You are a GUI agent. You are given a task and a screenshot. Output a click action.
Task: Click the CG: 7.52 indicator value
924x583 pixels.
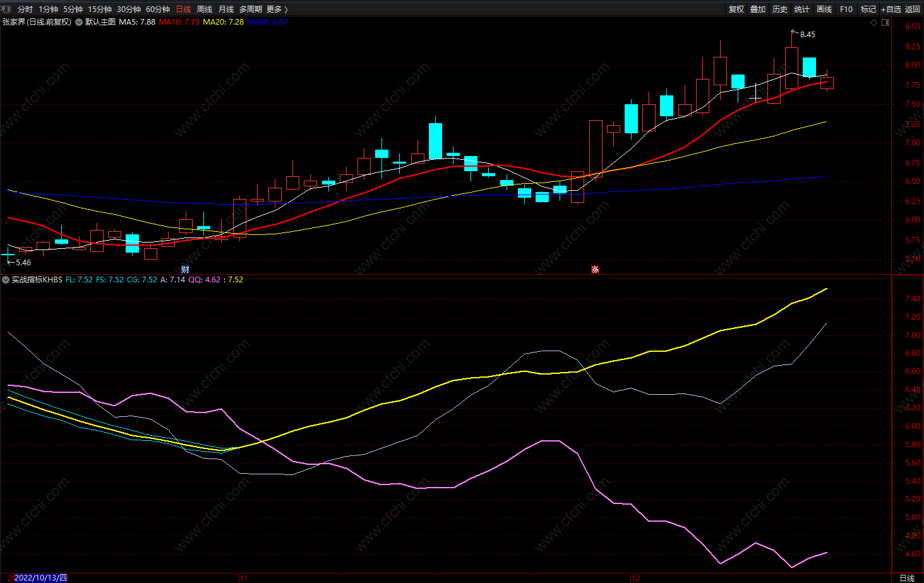tap(142, 280)
